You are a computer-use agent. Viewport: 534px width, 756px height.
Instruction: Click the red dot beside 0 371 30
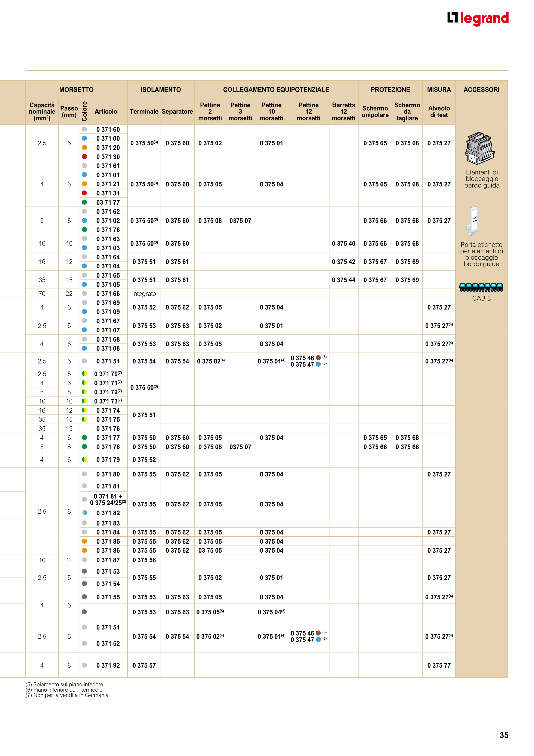(x=84, y=157)
